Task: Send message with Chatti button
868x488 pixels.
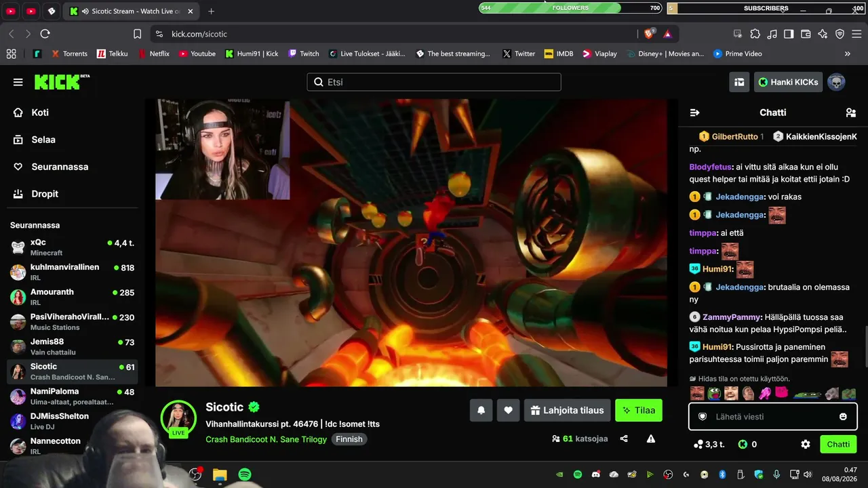Action: [838, 445]
